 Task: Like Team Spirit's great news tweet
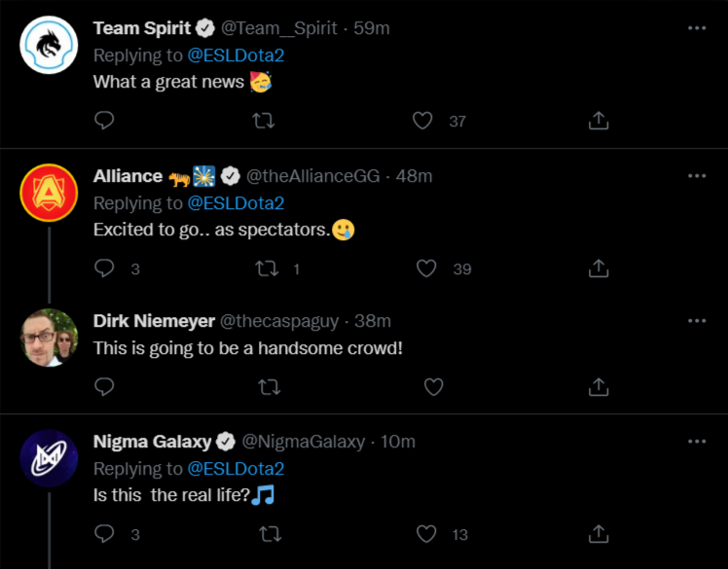(x=422, y=121)
